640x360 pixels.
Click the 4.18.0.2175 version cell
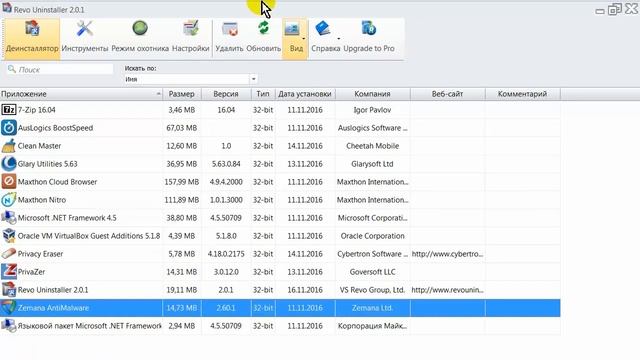click(x=226, y=253)
